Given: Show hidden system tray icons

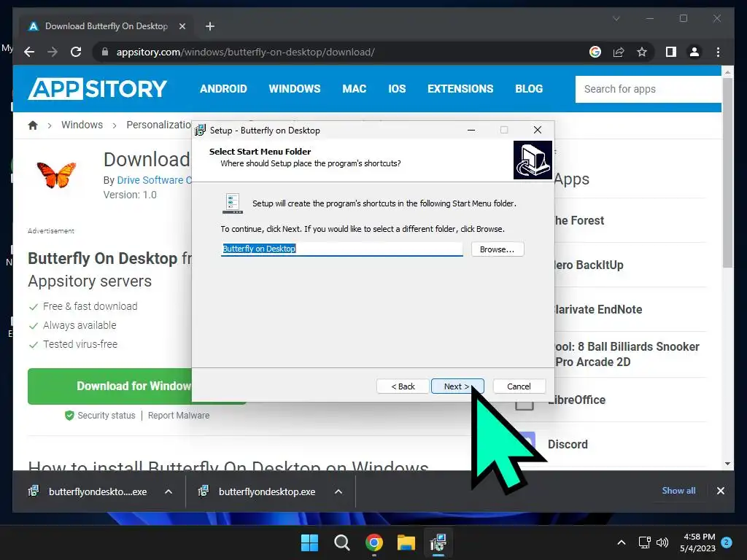Looking at the screenshot, I should point(622,542).
